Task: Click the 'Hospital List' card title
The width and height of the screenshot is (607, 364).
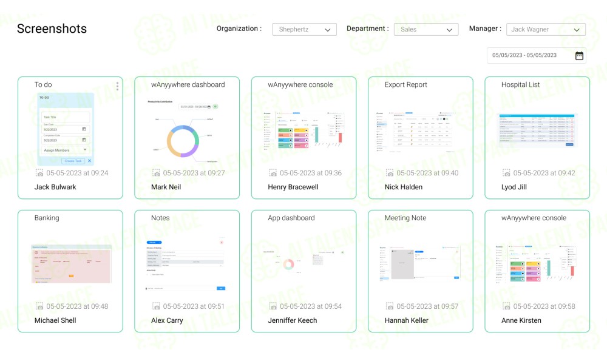Action: pos(520,85)
